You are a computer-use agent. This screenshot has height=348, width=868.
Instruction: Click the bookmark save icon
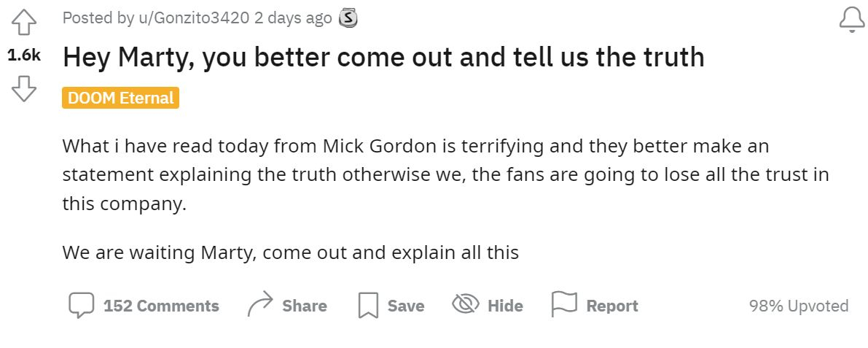pos(369,305)
